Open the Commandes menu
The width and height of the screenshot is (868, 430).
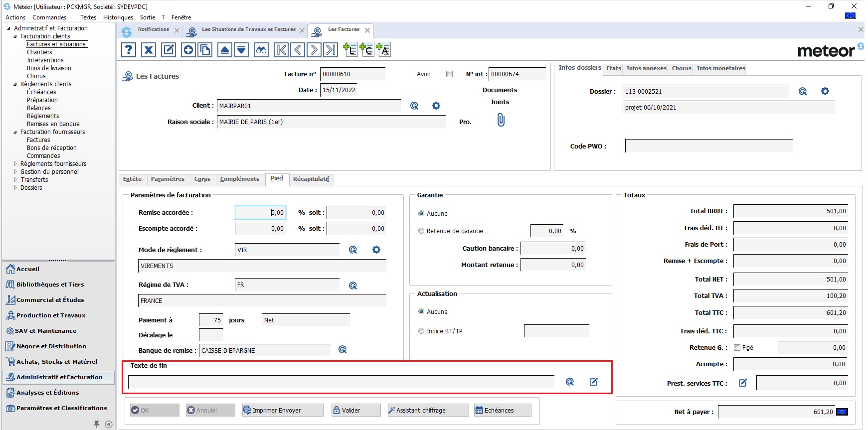click(x=49, y=17)
